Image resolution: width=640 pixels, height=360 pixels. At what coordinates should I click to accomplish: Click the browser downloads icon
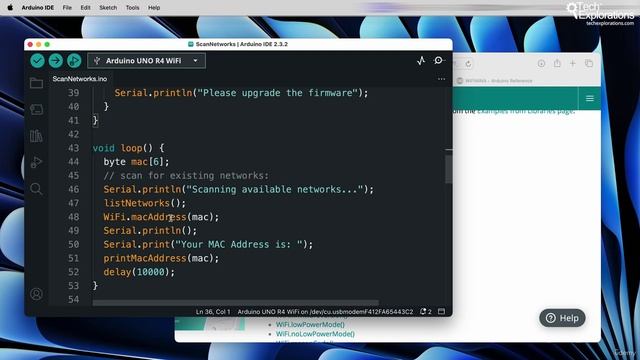coord(541,63)
